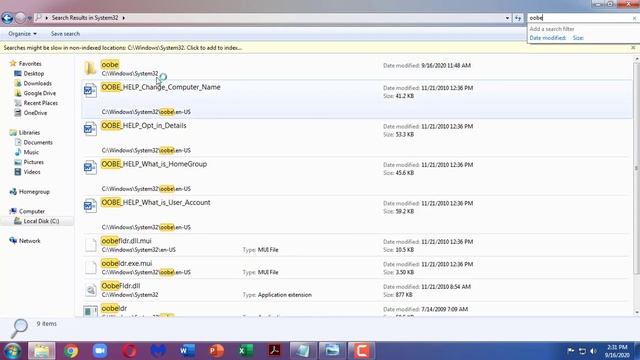This screenshot has width=640, height=360.
Task: Click the taskbar clock showing 2:31 PM
Action: (617, 351)
